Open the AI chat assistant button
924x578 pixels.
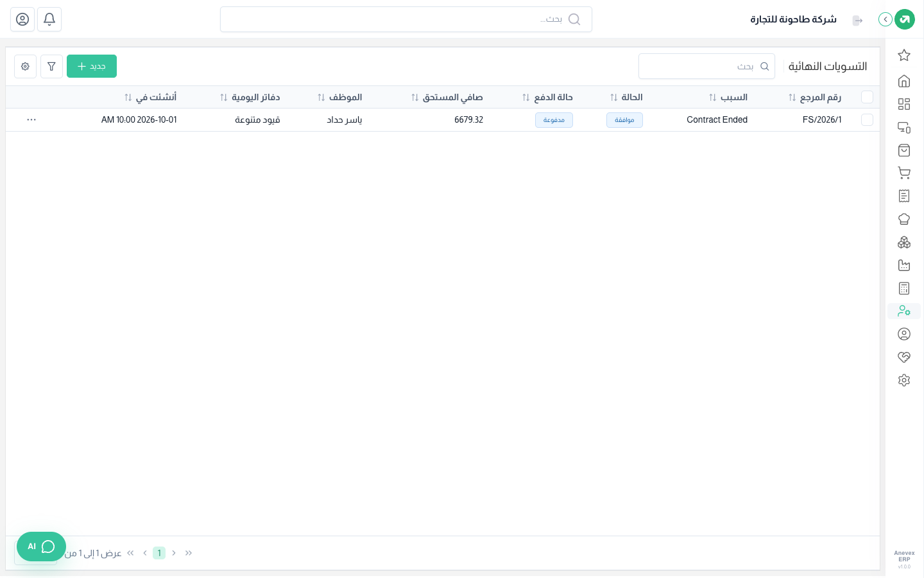tap(41, 547)
